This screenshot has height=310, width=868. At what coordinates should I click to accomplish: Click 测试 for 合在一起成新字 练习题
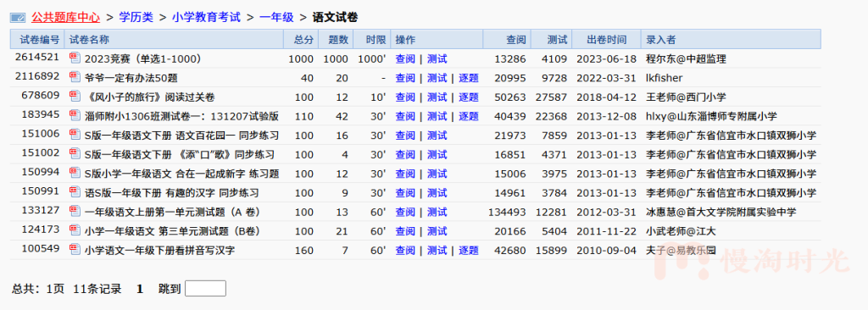(437, 174)
